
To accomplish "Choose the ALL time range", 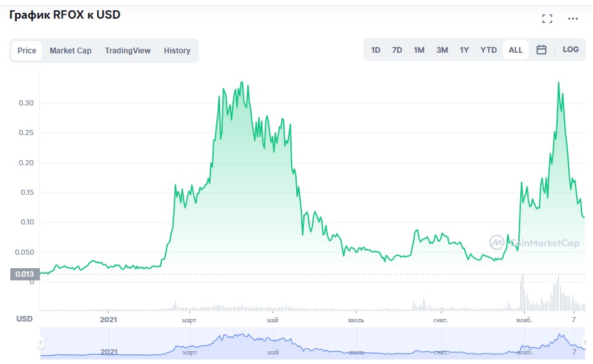I will pos(516,50).
